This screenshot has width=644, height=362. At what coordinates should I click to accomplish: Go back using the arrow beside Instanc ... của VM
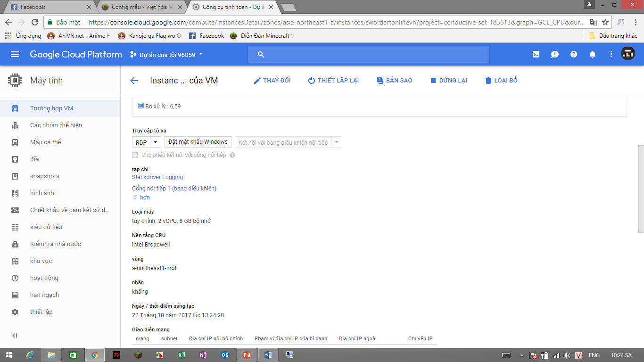(x=134, y=81)
